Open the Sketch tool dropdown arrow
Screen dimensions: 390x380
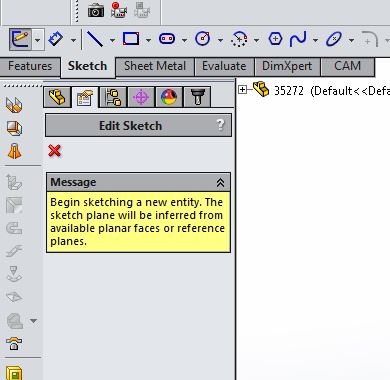[38, 40]
